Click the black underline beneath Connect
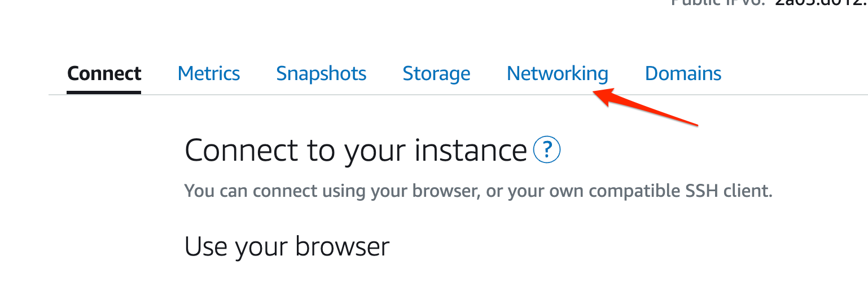Screen dimensions: 868x282 coord(104,91)
